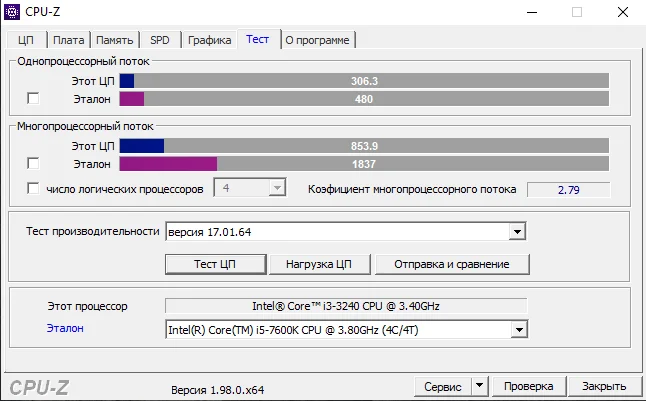Image resolution: width=646 pixels, height=401 pixels.
Task: Start the Тест ЦП benchmark
Action: pyautogui.click(x=215, y=264)
